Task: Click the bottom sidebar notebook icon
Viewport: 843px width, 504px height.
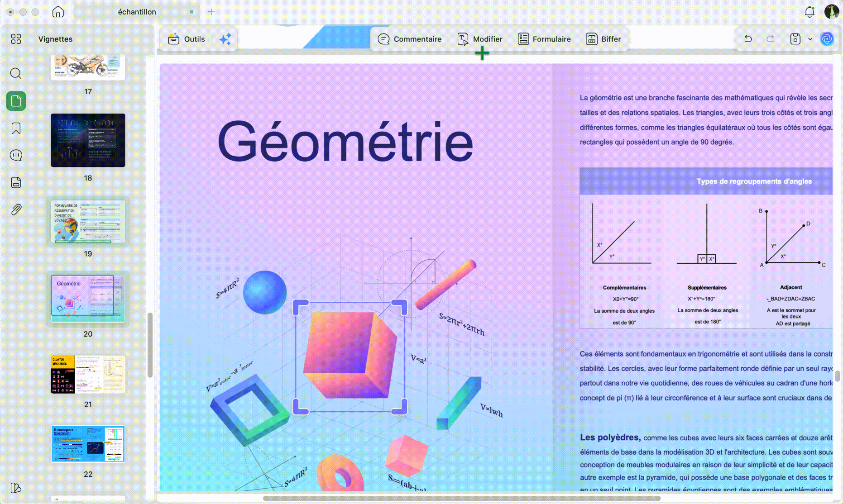Action: coord(16,488)
